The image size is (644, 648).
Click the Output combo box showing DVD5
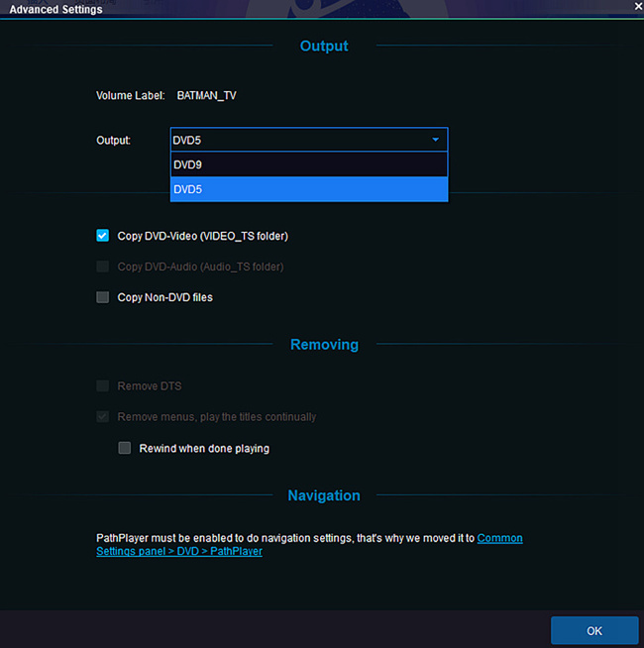click(297, 140)
